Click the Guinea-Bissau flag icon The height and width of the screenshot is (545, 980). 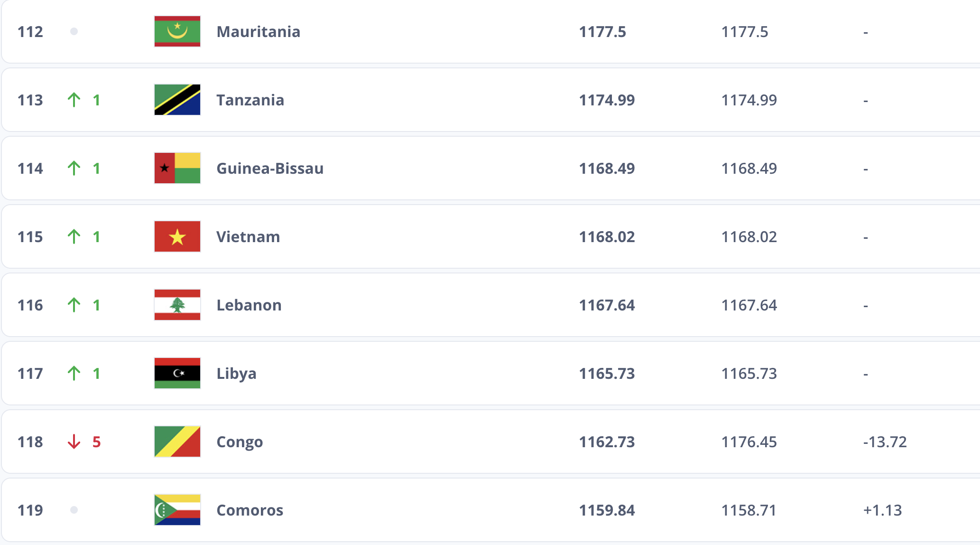click(x=177, y=168)
